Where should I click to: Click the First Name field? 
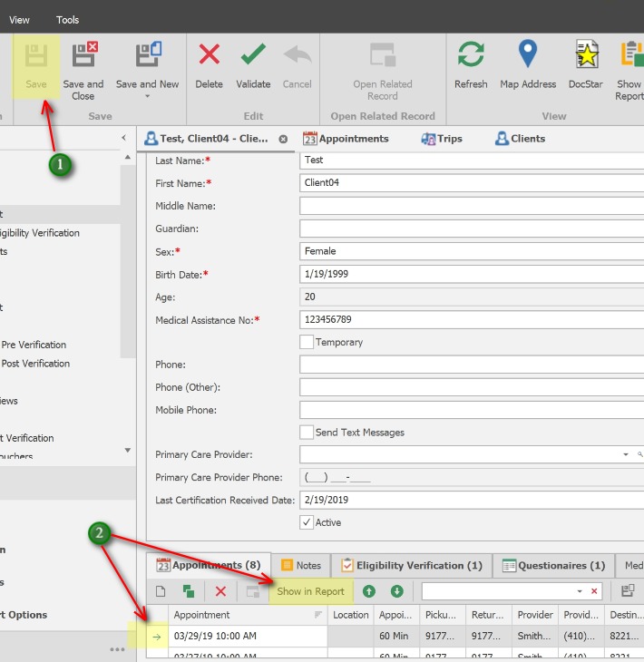[472, 183]
